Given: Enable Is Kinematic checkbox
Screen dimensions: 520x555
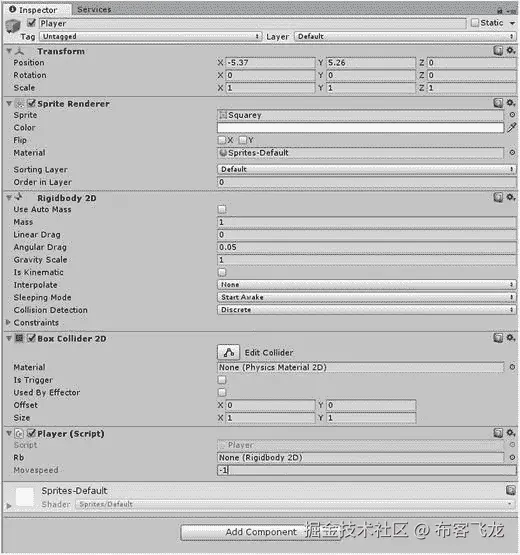Looking at the screenshot, I should (x=222, y=272).
